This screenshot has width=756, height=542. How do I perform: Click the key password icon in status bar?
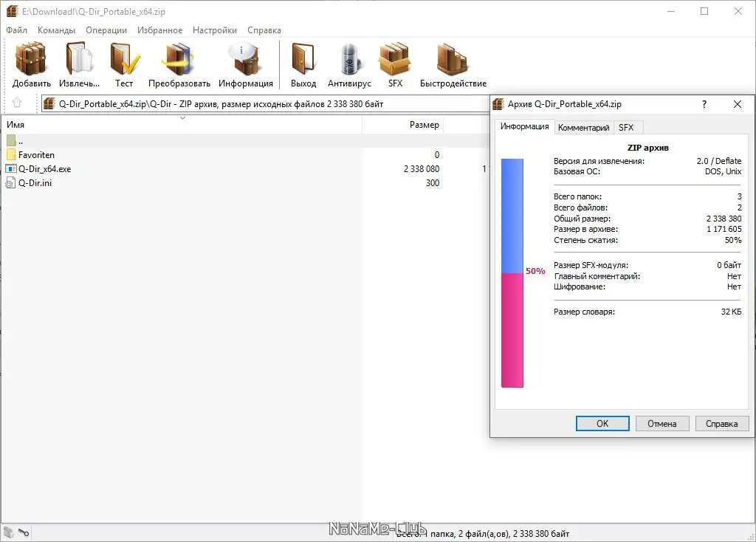point(24,532)
